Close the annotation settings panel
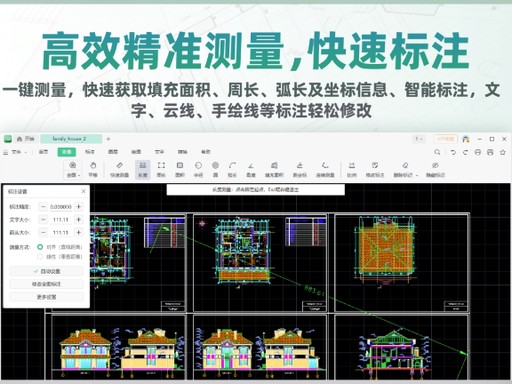Viewport: 512px width, 384px height. click(x=83, y=191)
